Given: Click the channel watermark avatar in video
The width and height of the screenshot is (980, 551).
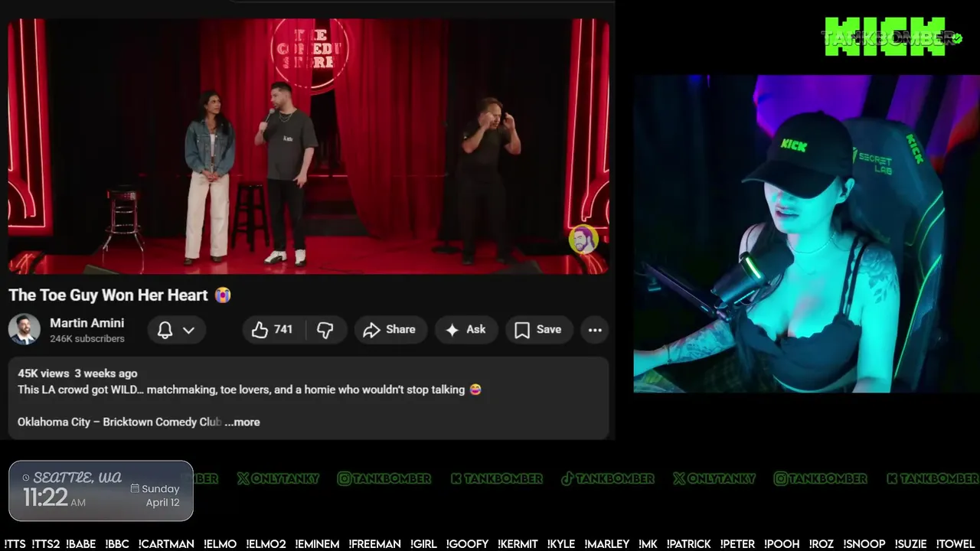Looking at the screenshot, I should point(583,240).
